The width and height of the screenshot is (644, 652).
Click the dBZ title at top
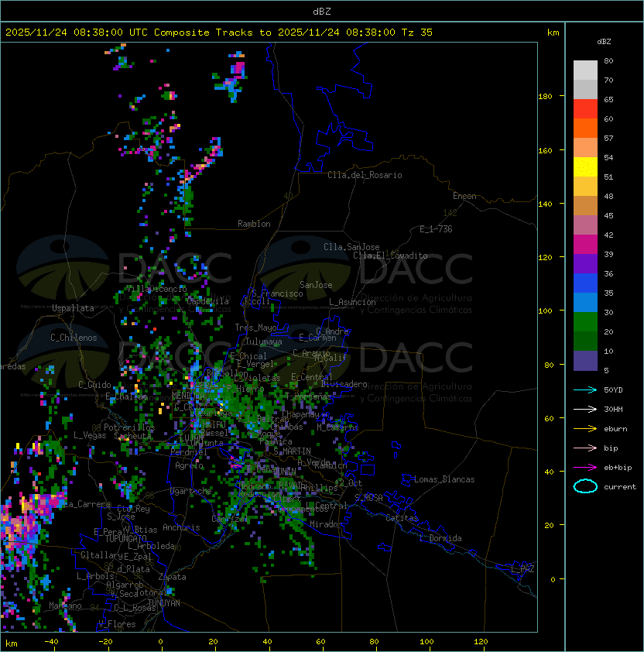click(322, 11)
